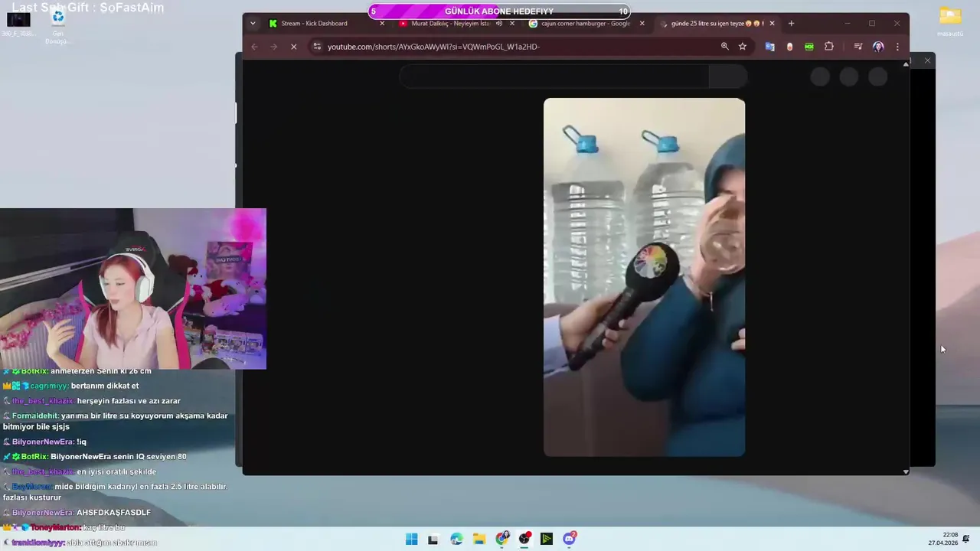Switch to OBS Studio on the taskbar
This screenshot has width=980, height=551.
[524, 539]
